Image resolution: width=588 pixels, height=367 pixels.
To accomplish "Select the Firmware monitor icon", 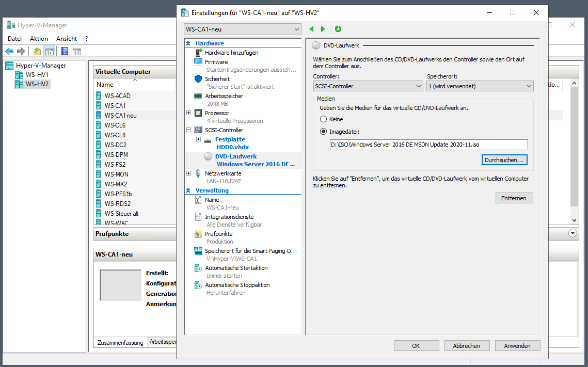I will (198, 62).
